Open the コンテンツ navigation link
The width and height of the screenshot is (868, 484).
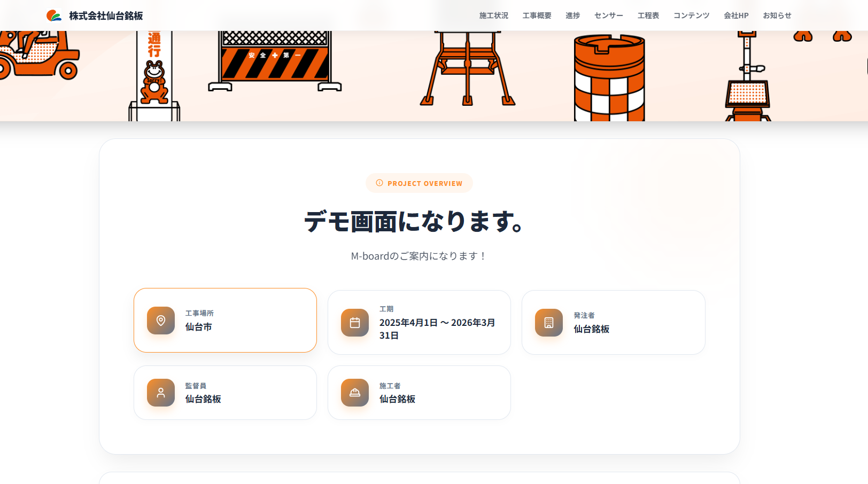(x=691, y=15)
